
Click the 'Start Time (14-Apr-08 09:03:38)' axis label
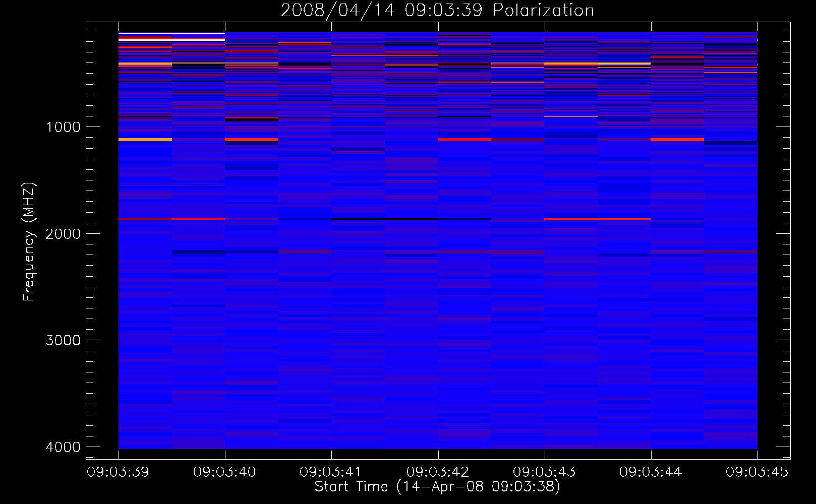(437, 487)
